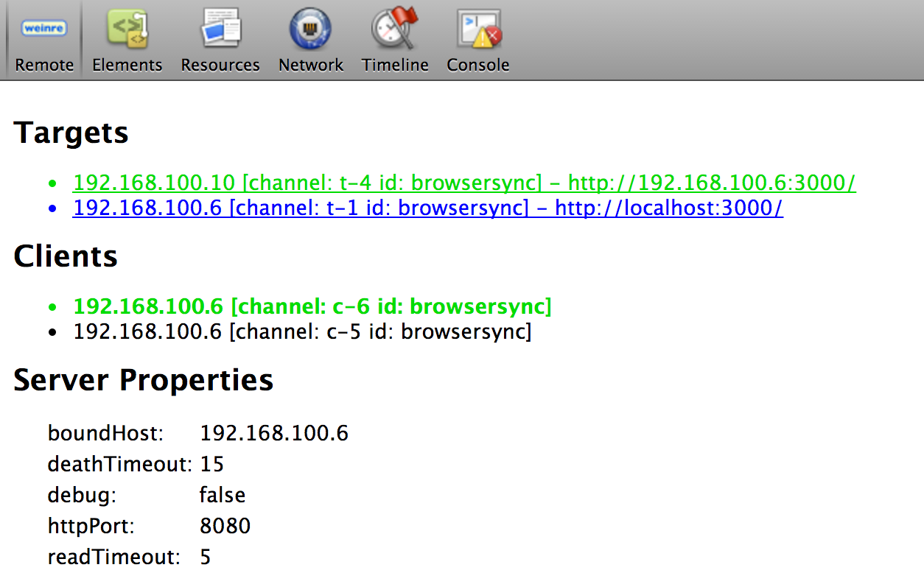
Task: Click the weinre logo badge
Action: tap(43, 27)
